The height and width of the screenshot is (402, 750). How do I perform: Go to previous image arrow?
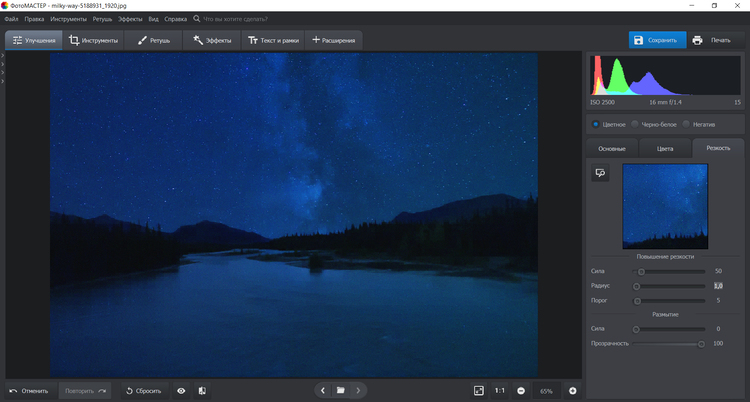click(322, 390)
